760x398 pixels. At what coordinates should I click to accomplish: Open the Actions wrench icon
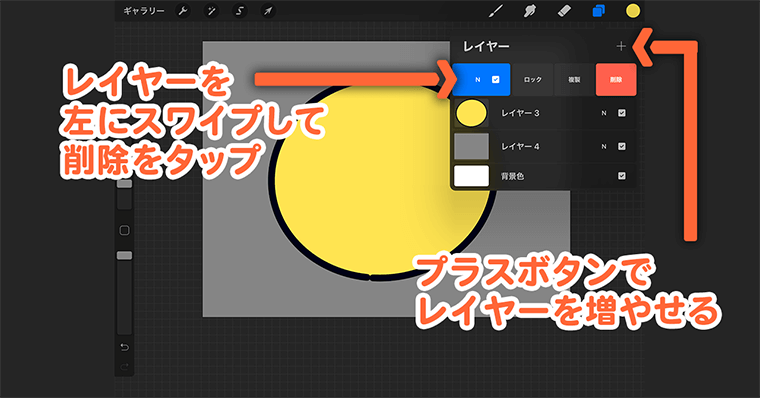[x=183, y=11]
